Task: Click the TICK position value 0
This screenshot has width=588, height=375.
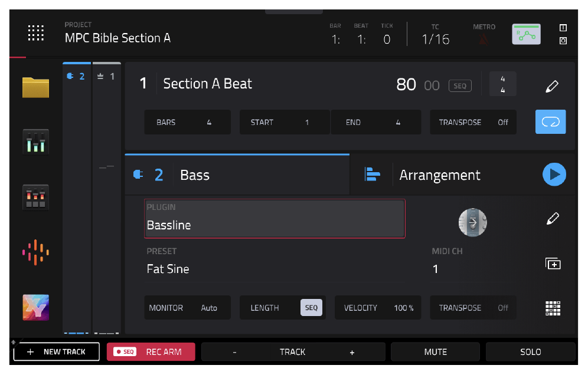Action: point(387,40)
